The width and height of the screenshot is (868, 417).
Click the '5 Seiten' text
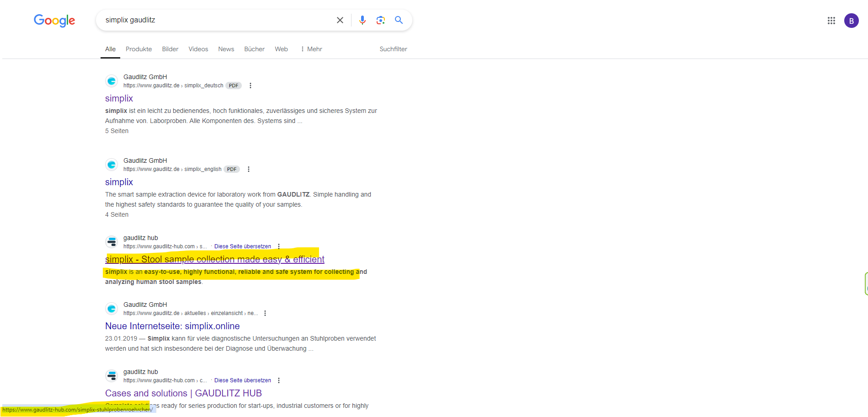coord(117,131)
